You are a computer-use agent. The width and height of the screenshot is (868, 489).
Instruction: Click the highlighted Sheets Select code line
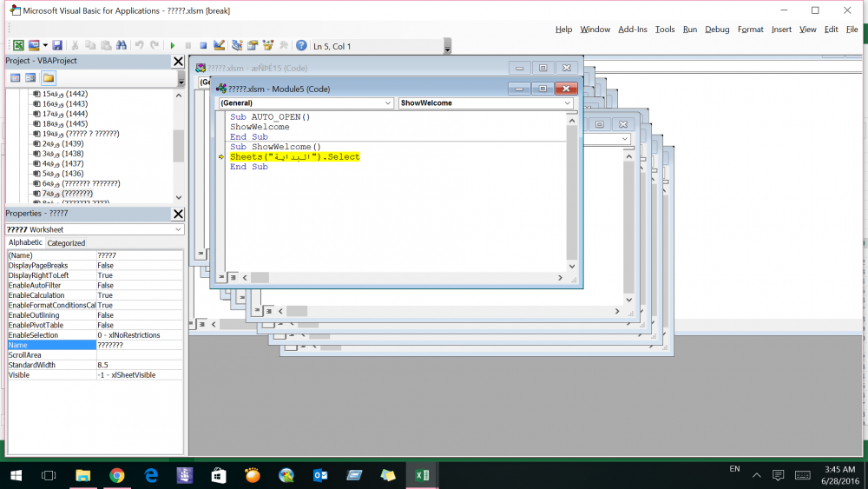(x=295, y=156)
